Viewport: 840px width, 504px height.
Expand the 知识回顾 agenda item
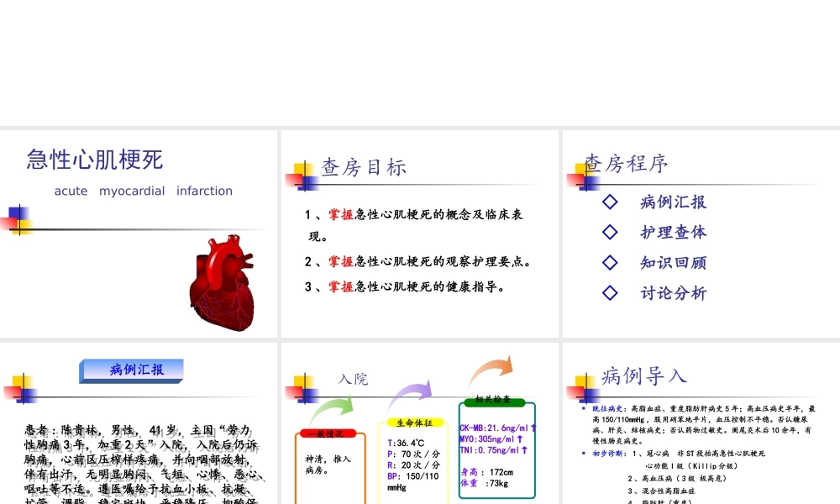[x=674, y=262]
